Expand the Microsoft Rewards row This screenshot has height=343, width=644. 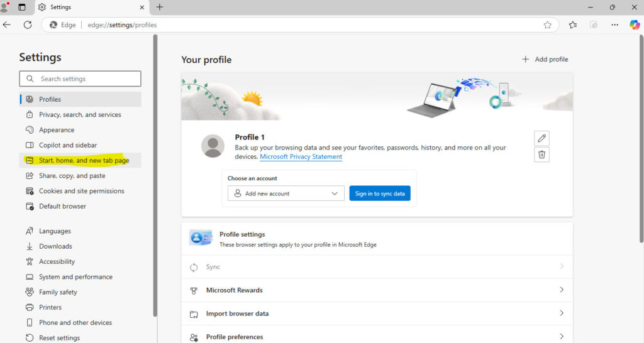377,290
